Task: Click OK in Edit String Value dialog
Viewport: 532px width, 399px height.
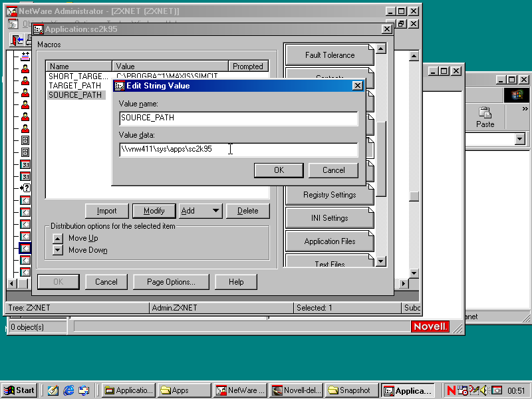Action: point(279,170)
